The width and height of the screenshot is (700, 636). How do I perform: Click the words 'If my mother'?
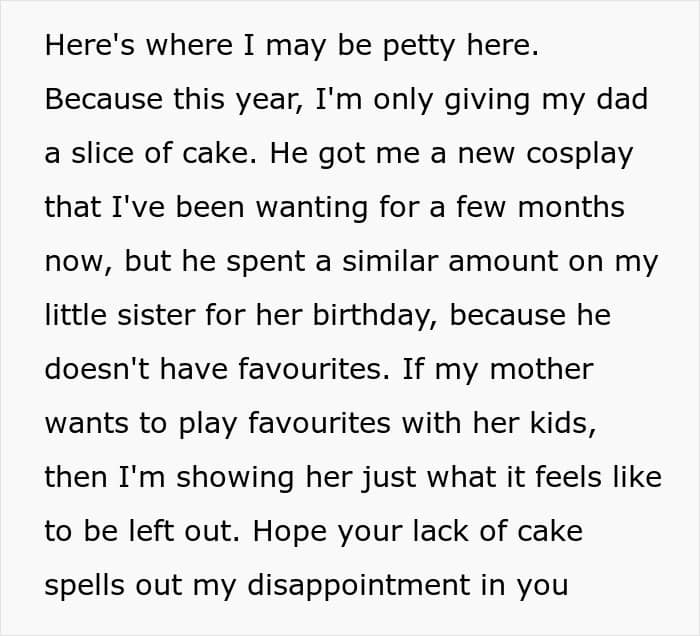[x=497, y=370]
